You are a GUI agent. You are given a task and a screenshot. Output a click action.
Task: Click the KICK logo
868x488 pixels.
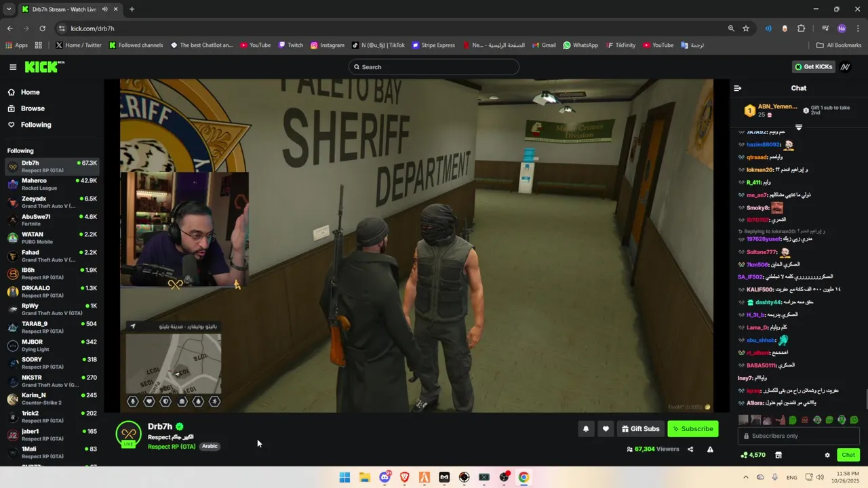pos(45,66)
